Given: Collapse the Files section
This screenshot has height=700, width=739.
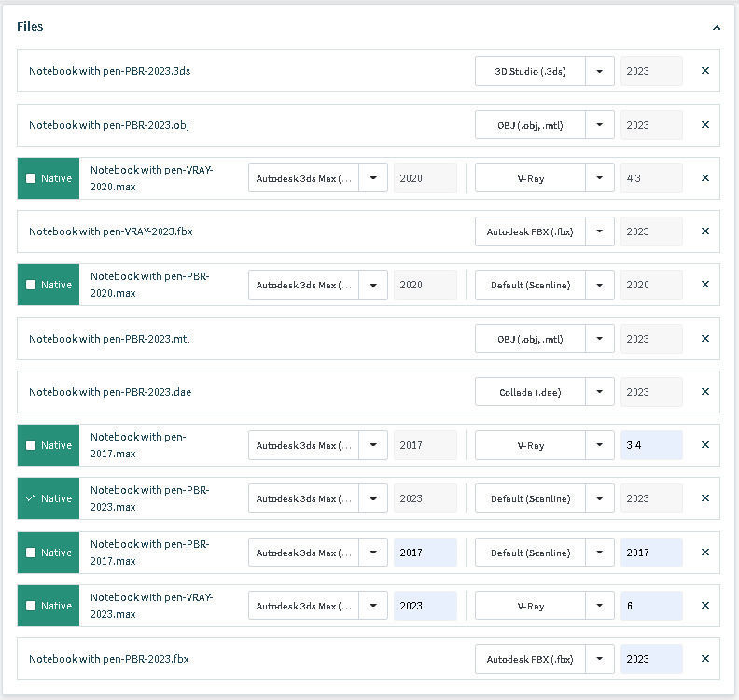Looking at the screenshot, I should pos(716,28).
